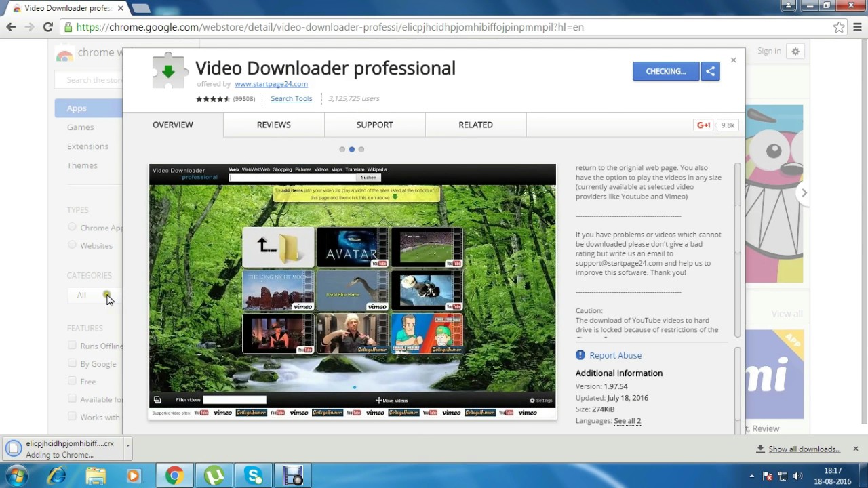Open the www.startpage24.com link
Image resolution: width=868 pixels, height=488 pixels.
[271, 84]
